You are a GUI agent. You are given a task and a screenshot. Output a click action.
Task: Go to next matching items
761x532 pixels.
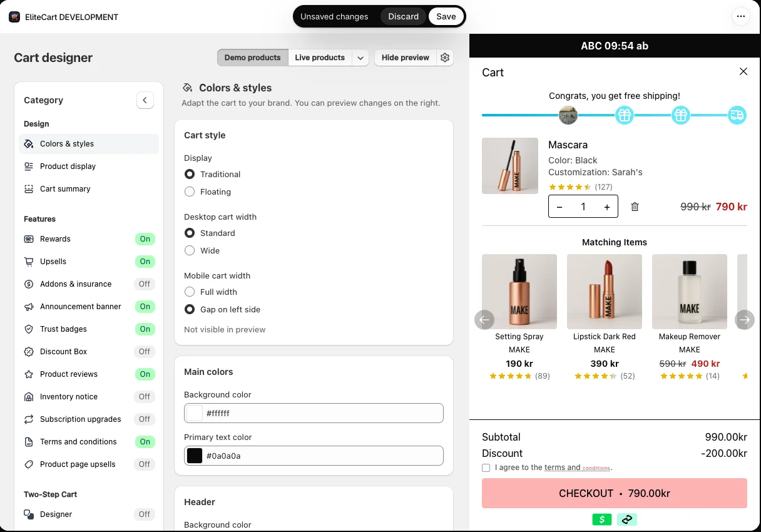pos(745,320)
